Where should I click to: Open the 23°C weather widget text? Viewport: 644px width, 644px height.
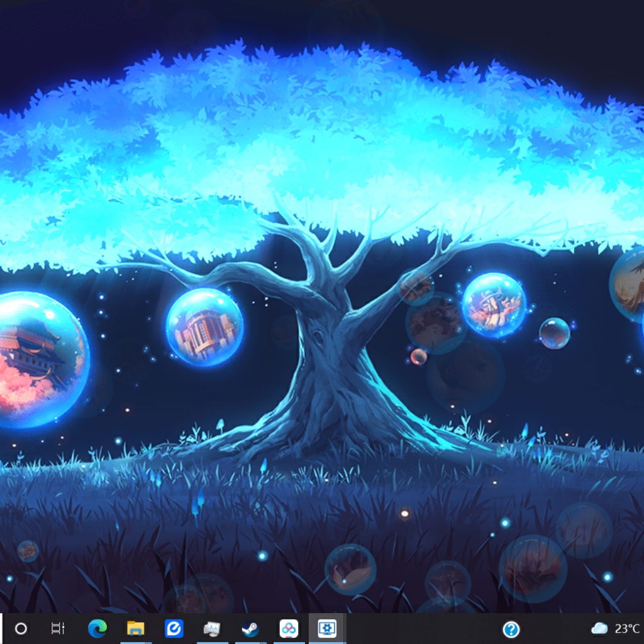pyautogui.click(x=627, y=628)
